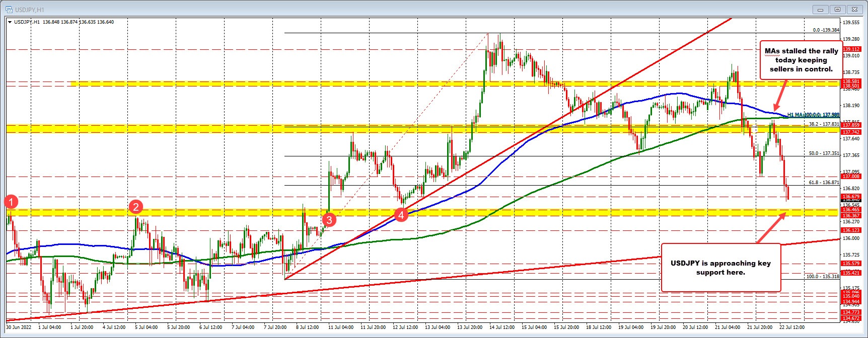Click the 136.000 price scale value
Screen dimensions: 868x338
852,238
